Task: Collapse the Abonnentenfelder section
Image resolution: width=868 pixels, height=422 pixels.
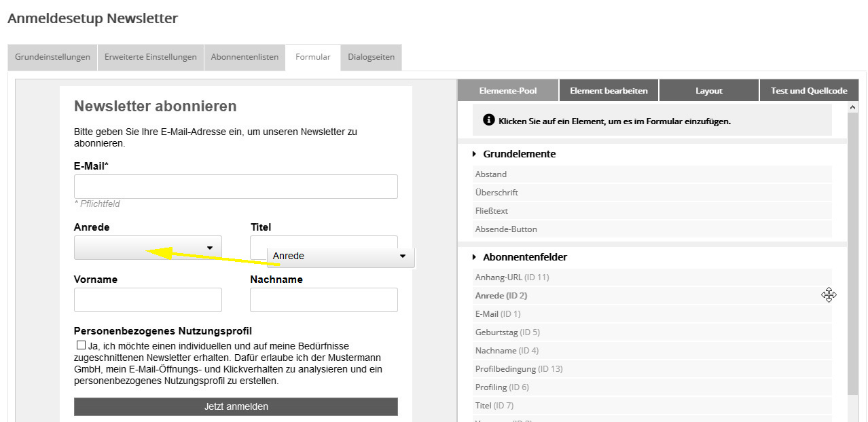Action: click(474, 257)
